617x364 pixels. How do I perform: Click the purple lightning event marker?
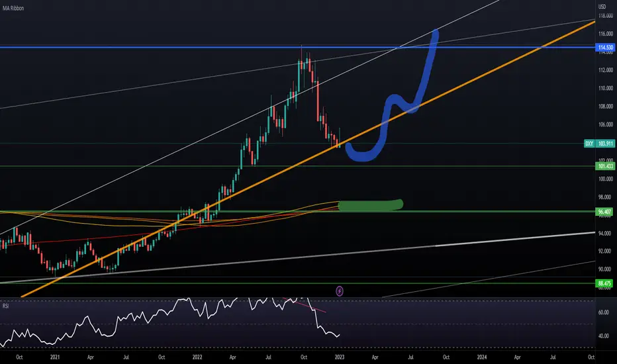(340, 291)
